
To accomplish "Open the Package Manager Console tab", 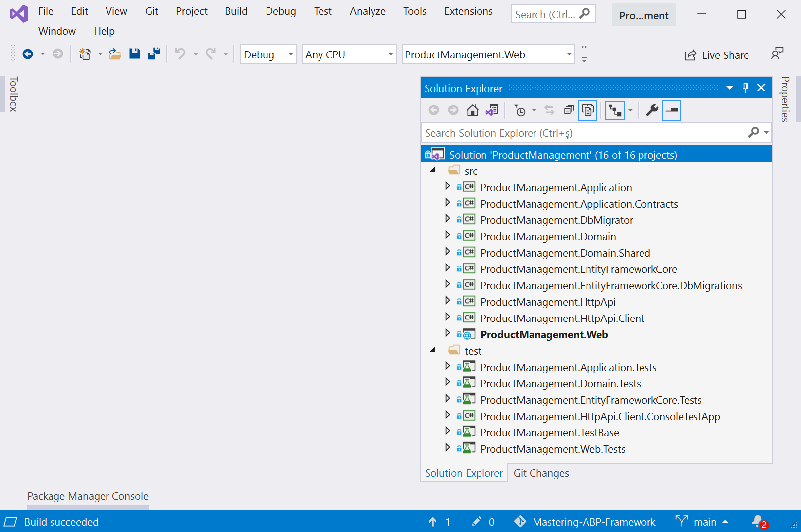I will click(x=88, y=496).
